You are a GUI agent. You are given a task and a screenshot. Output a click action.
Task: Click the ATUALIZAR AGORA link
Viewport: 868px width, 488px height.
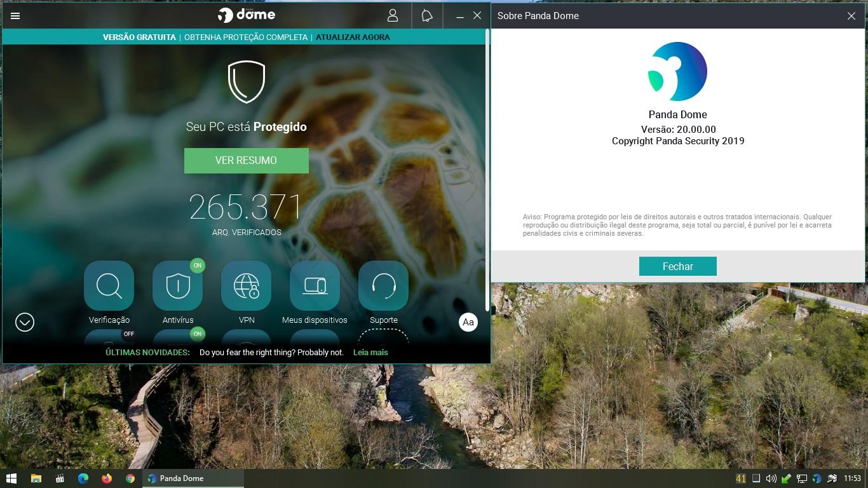point(353,37)
